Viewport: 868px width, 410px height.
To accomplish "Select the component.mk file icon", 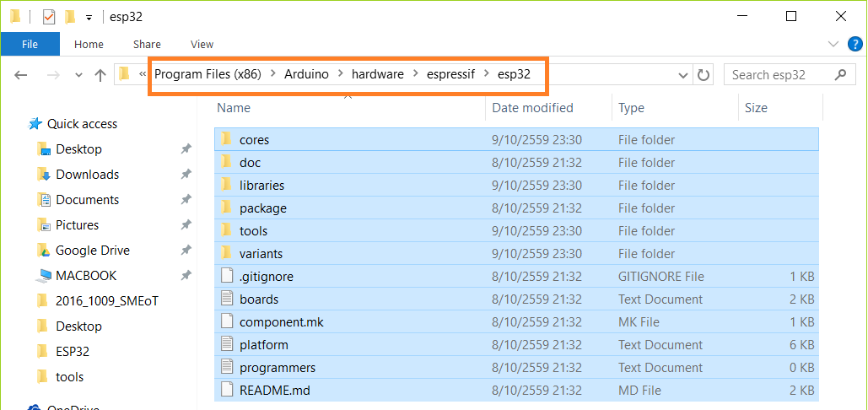I will 226,321.
